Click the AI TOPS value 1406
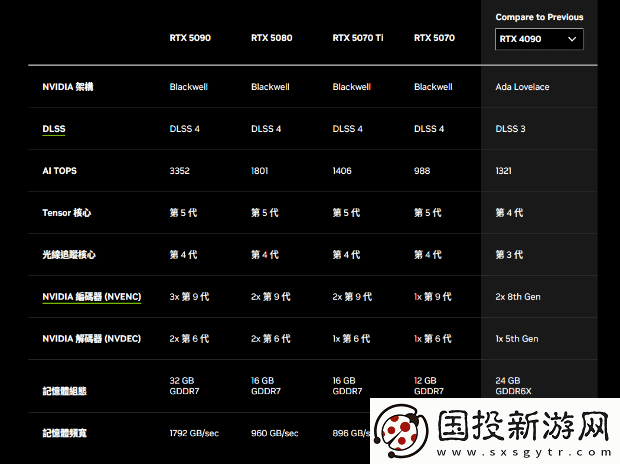This screenshot has height=464, width=620. 342,171
